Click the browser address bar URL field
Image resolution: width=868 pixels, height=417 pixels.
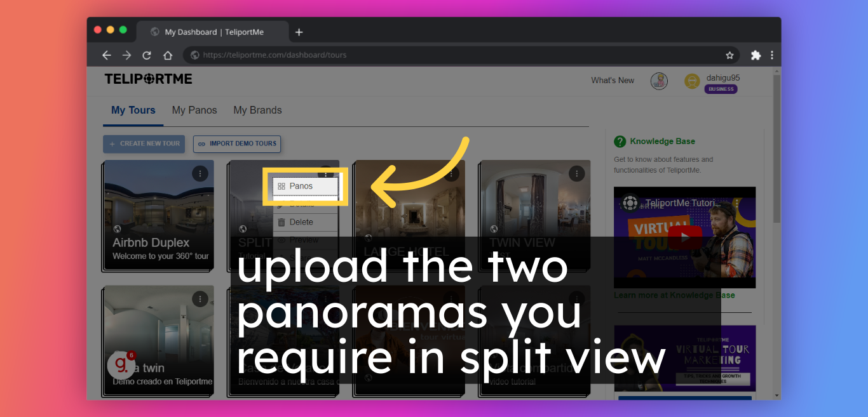(x=461, y=55)
